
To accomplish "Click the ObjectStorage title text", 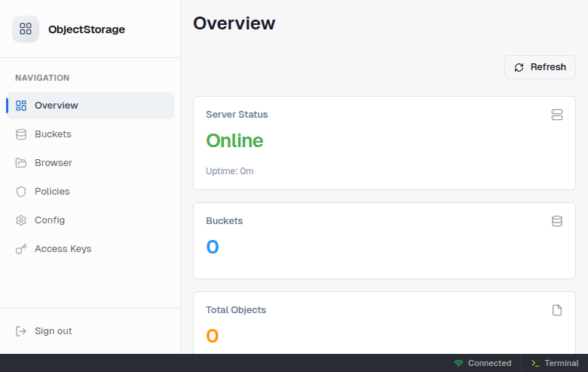I will coord(87,29).
